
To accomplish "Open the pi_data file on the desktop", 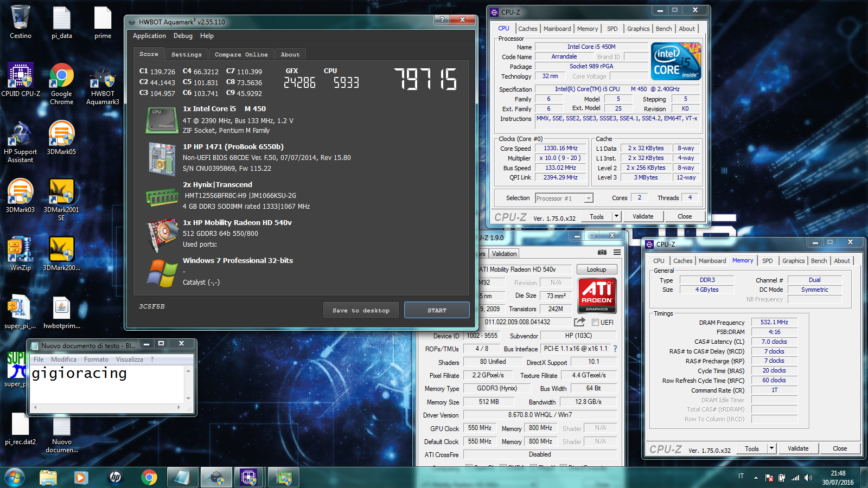I will 62,23.
